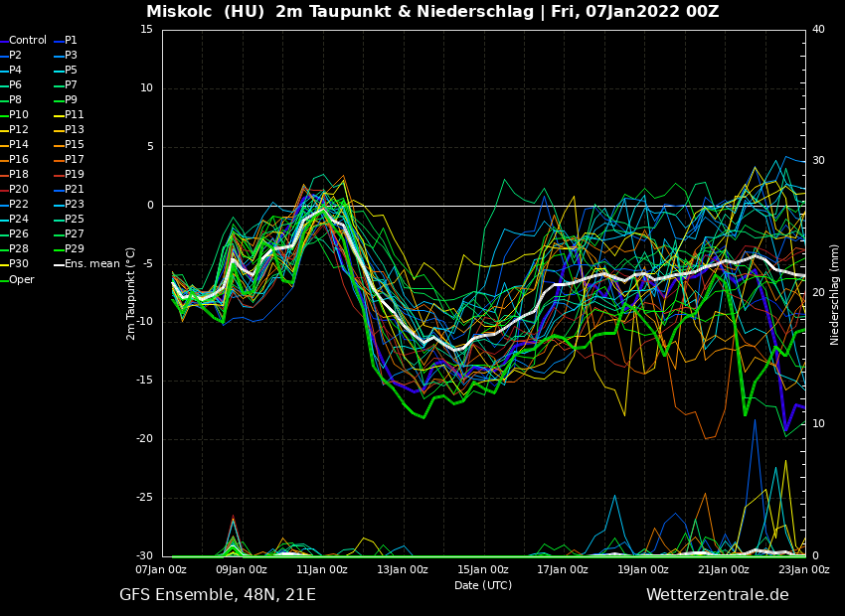Click the 2m Taupunkt (°C) axis label
The image size is (845, 616).
click(130, 293)
